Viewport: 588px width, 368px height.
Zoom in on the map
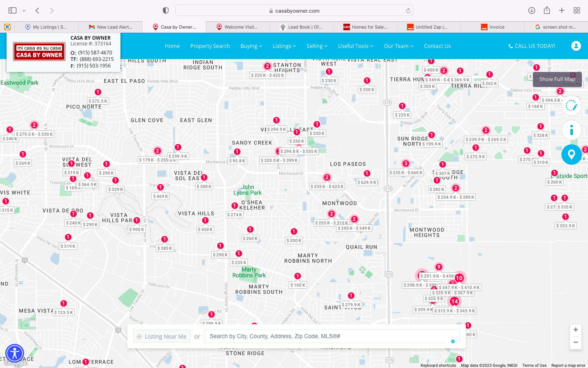[575, 330]
